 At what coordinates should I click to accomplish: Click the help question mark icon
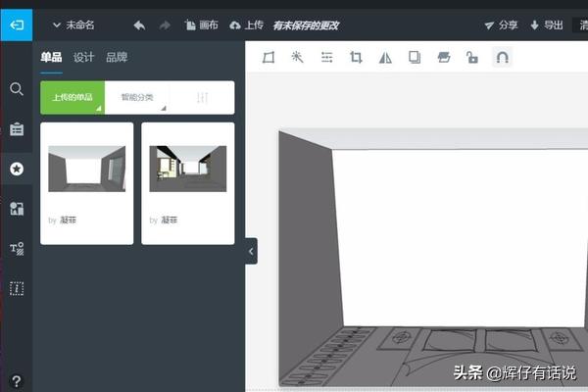[x=17, y=380]
